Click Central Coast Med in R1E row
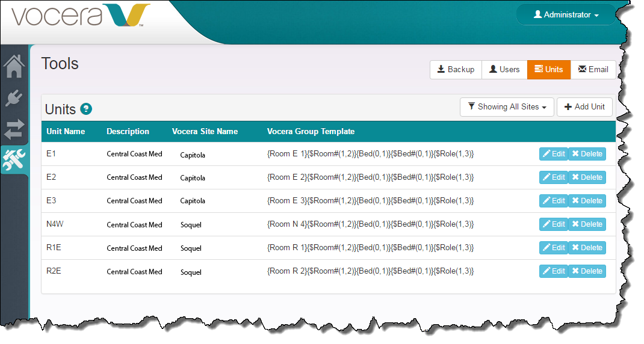This screenshot has width=644, height=344. click(x=134, y=248)
